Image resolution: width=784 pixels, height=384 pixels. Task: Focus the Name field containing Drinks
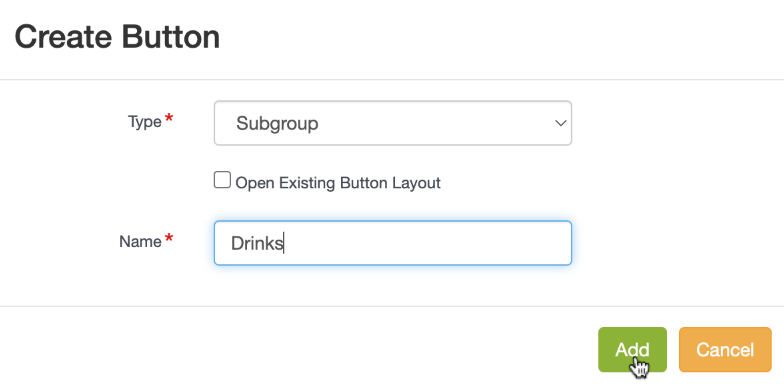392,243
